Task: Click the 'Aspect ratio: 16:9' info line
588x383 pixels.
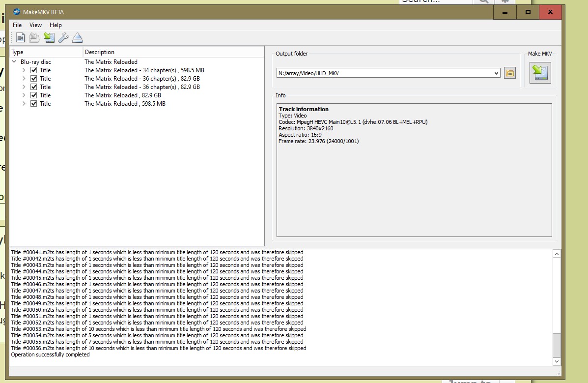Action: coord(300,135)
